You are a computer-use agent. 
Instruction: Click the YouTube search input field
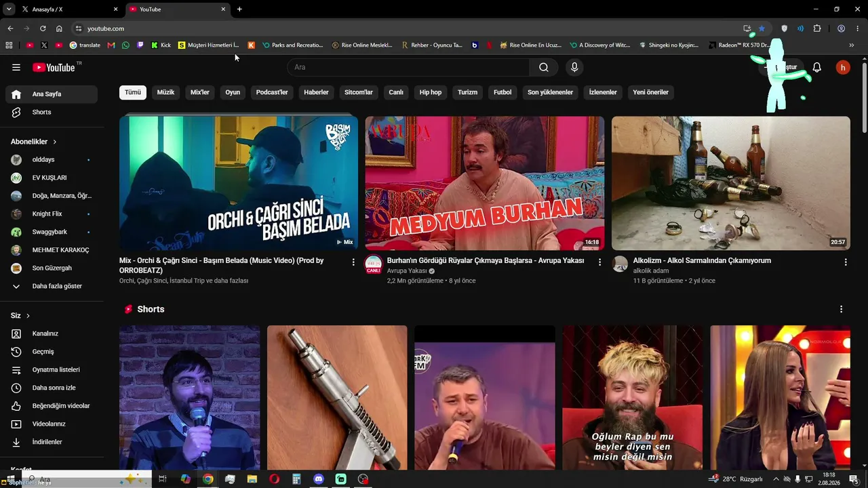coord(408,67)
